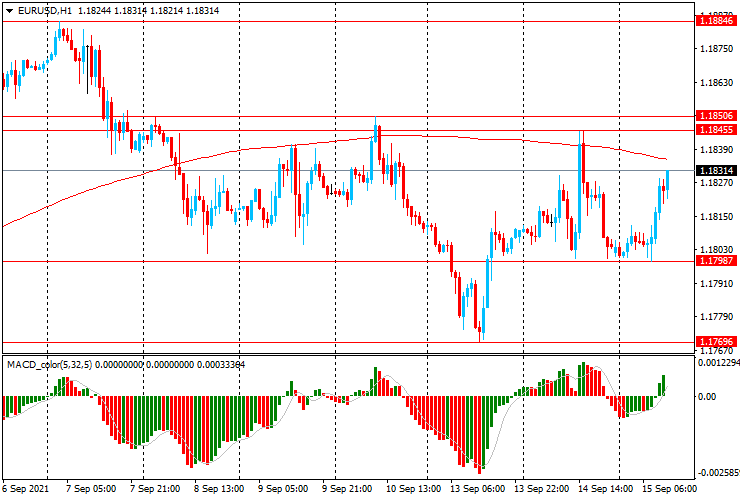
Task: Select the 10 Sep 13:00 time axis label
Action: point(413,489)
